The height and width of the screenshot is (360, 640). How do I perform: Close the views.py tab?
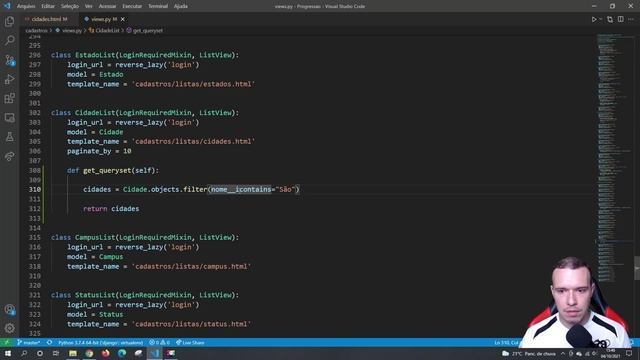(x=122, y=19)
